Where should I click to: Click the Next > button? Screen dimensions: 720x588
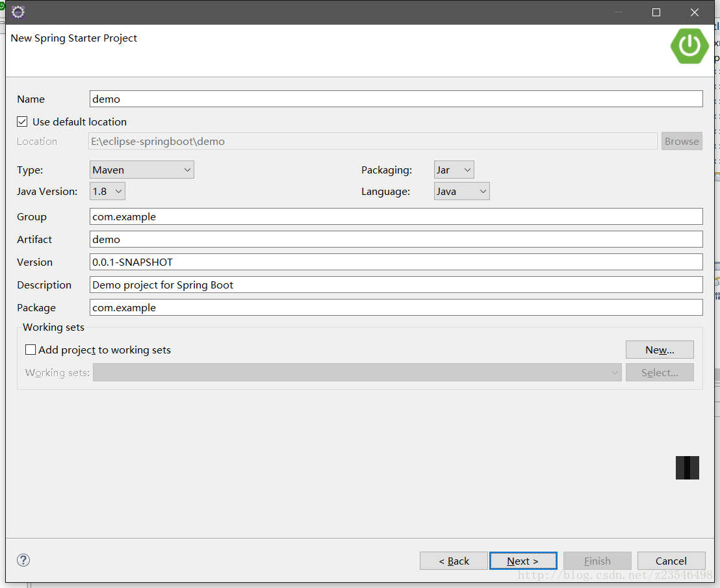[x=523, y=561]
